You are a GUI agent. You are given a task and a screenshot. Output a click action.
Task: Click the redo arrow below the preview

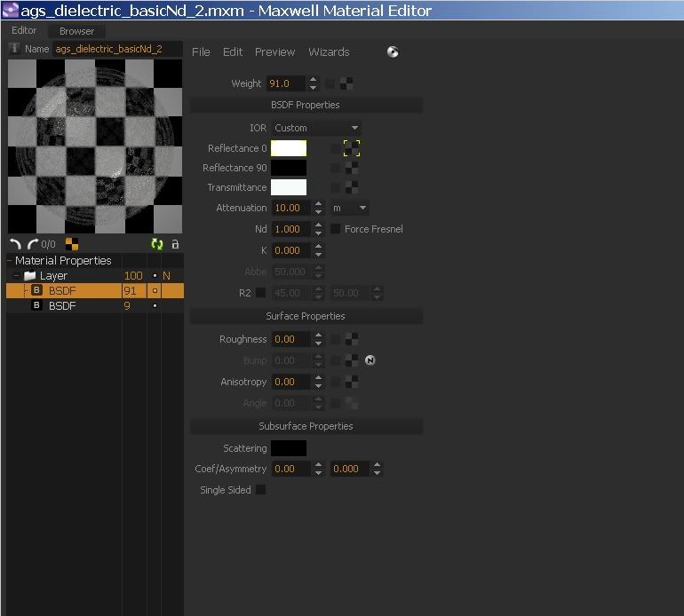tap(33, 244)
